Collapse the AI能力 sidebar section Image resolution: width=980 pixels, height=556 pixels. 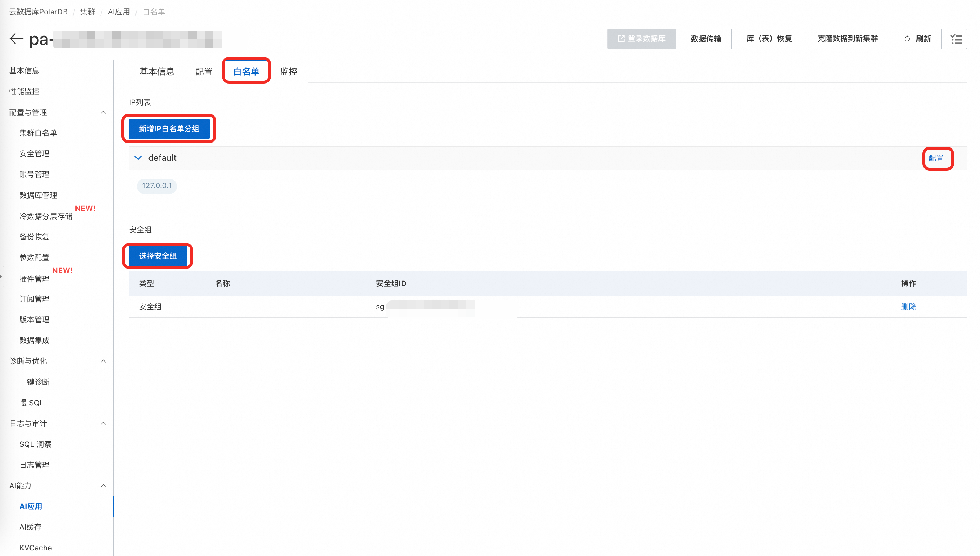click(103, 486)
